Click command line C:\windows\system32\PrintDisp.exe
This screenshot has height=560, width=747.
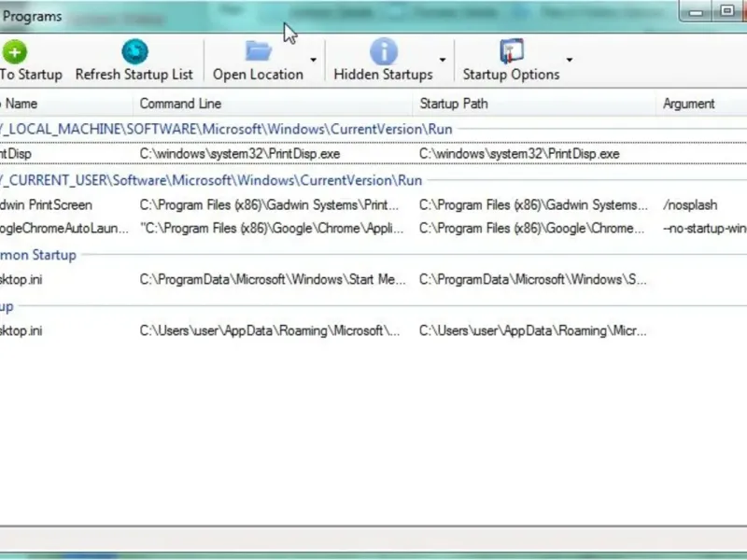[240, 154]
